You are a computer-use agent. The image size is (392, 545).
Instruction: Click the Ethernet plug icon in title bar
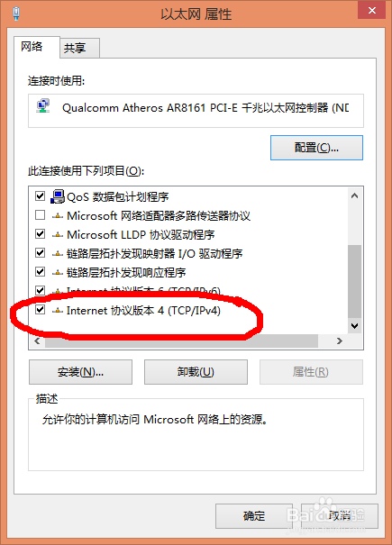pos(16,14)
